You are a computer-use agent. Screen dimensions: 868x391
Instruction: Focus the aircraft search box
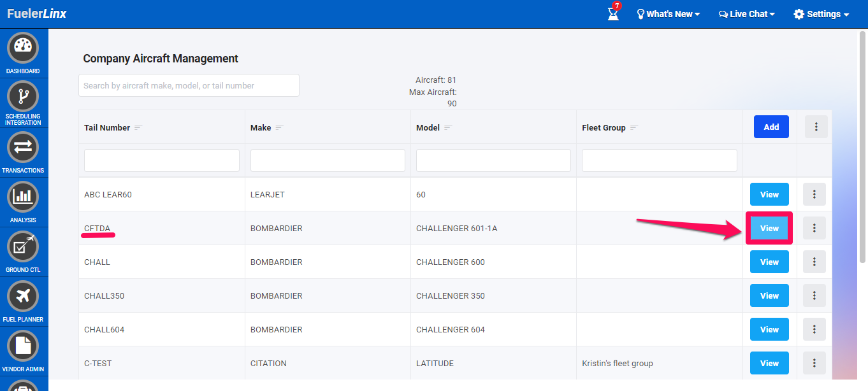[x=189, y=85]
